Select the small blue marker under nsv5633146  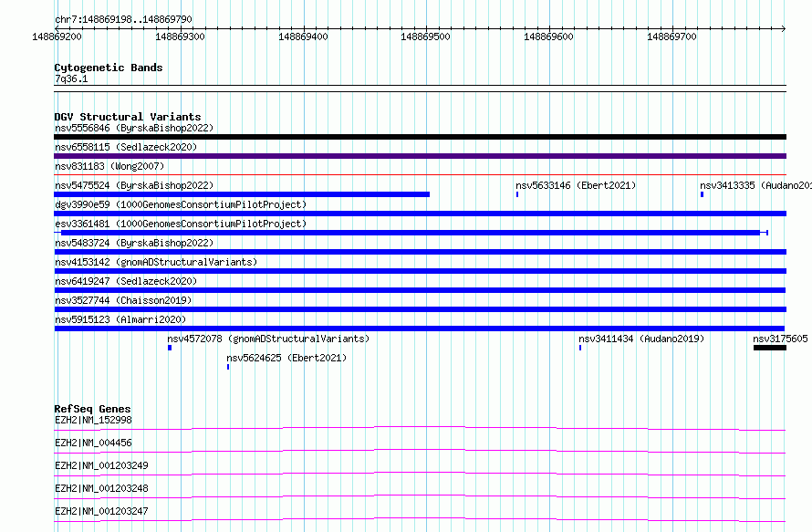click(x=517, y=194)
